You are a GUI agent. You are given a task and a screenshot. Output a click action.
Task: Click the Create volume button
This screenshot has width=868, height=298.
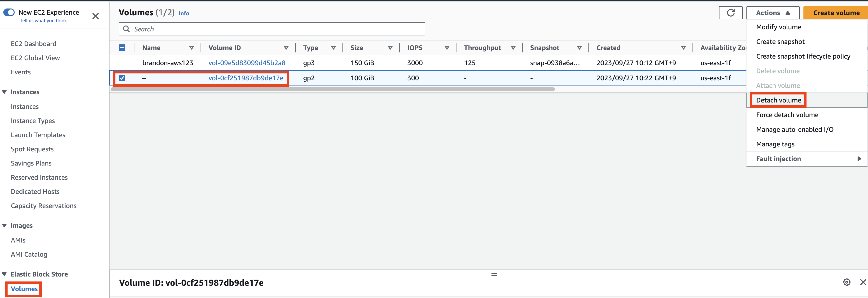tap(836, 13)
